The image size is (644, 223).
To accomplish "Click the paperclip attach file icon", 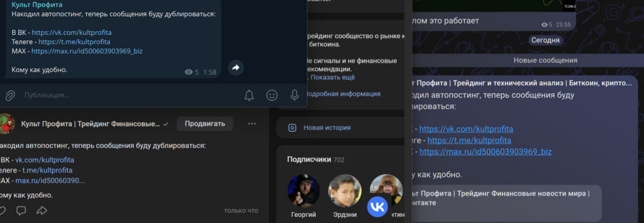I will click(10, 96).
